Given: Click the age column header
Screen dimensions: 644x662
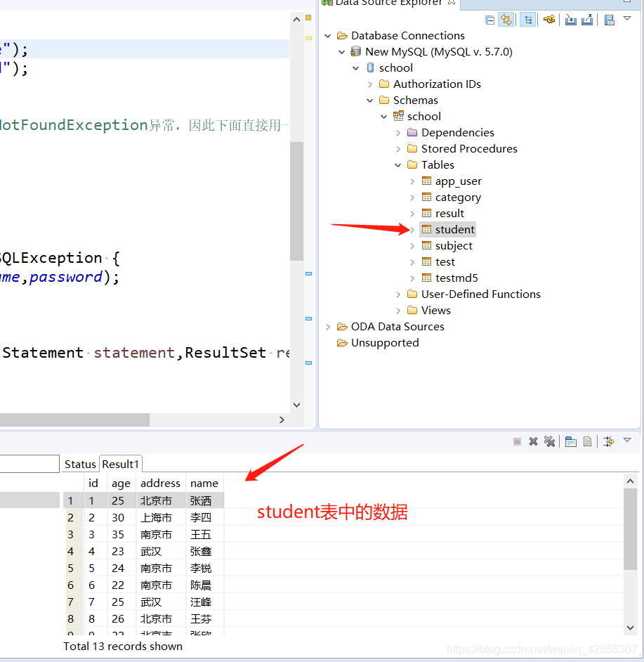Looking at the screenshot, I should [x=121, y=483].
